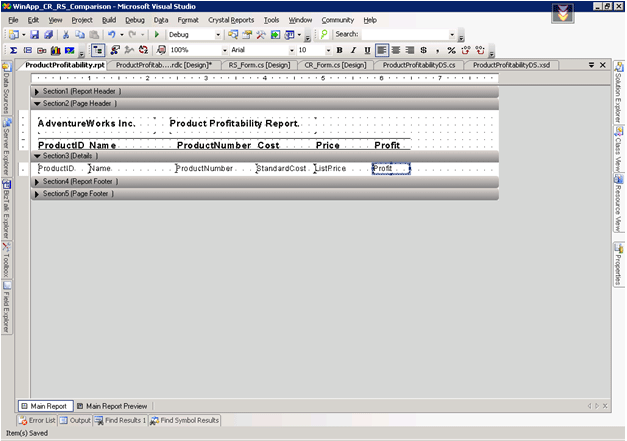
Task: Switch to Main Report Preview tab
Action: coord(112,406)
